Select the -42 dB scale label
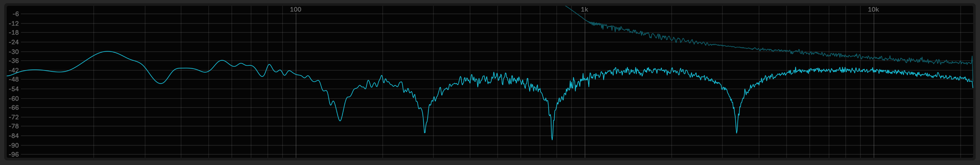980x165 pixels. (14, 70)
